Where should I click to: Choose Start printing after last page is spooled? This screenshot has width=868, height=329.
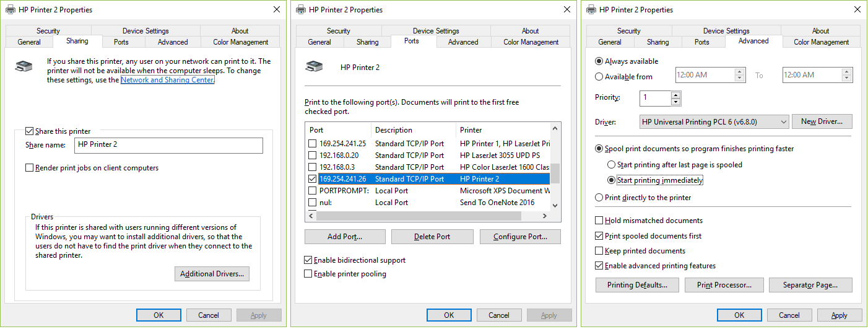612,165
